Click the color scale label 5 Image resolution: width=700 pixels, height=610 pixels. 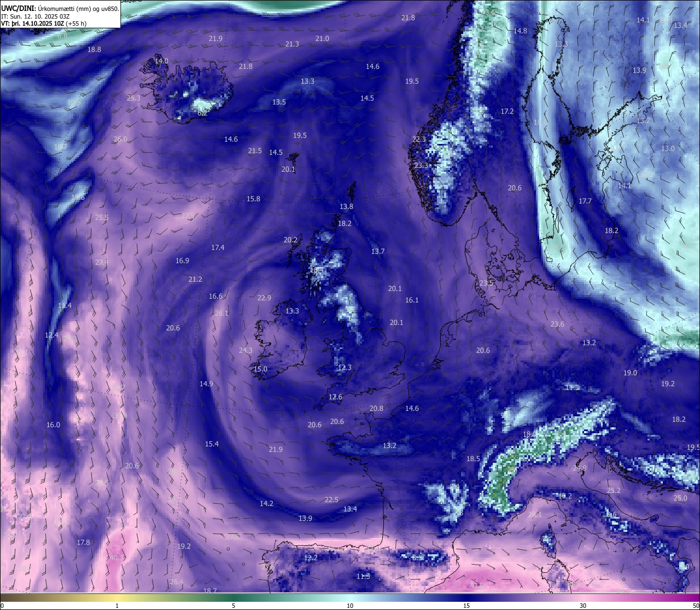(234, 606)
